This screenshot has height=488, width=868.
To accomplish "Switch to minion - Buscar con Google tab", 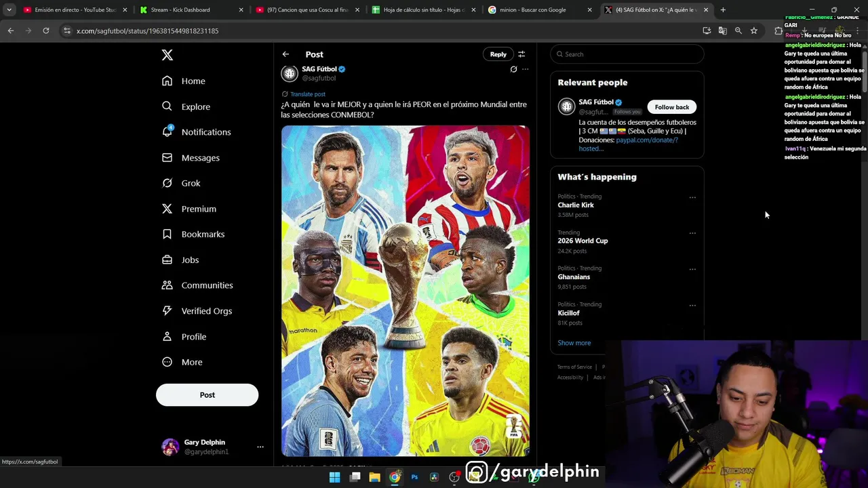I will click(541, 10).
